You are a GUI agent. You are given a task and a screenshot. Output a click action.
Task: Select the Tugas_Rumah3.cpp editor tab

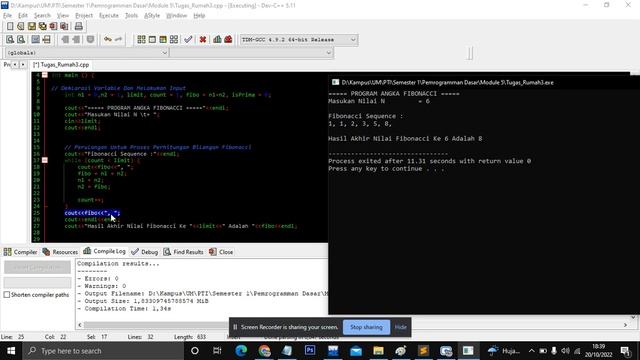click(x=61, y=64)
